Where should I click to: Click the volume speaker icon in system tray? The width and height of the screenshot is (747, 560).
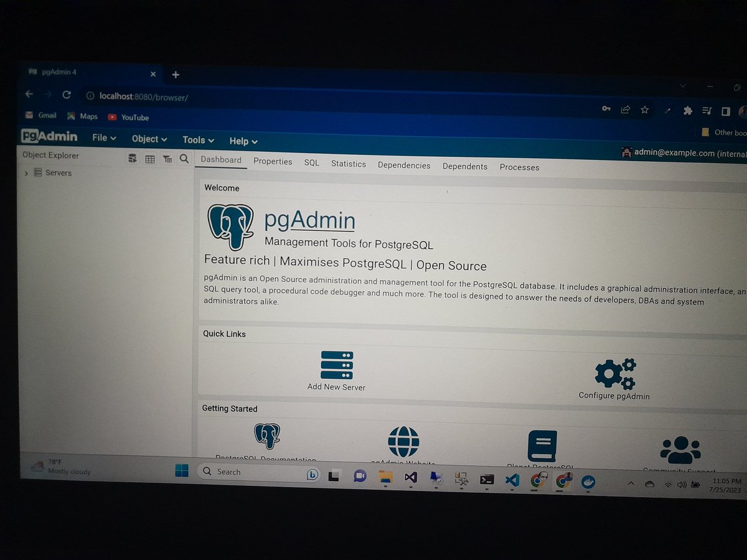point(681,485)
